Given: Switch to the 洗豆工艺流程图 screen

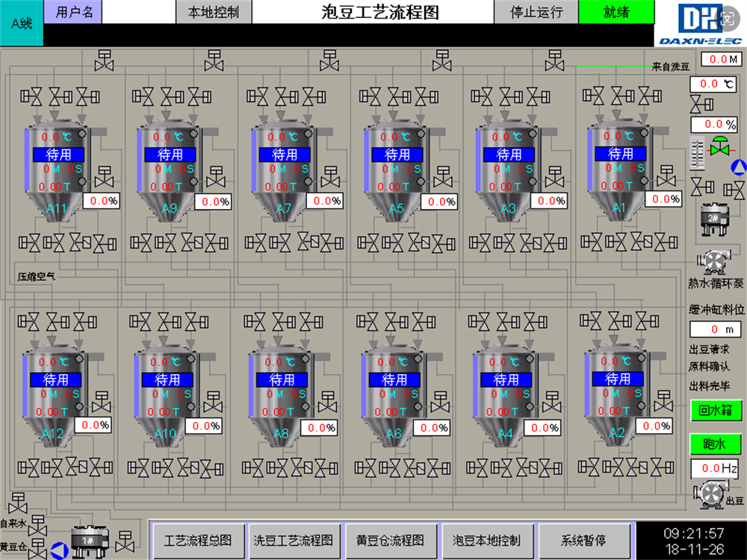Looking at the screenshot, I should pyautogui.click(x=293, y=540).
